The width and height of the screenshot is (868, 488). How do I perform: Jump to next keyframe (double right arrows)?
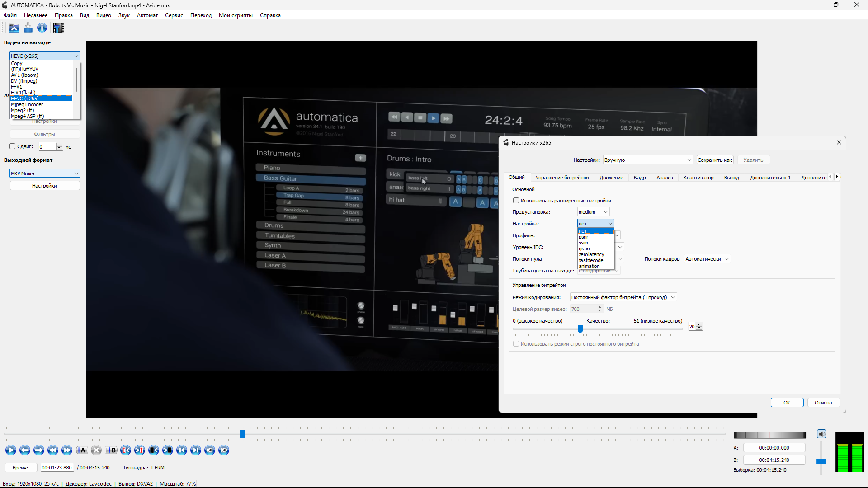pyautogui.click(x=67, y=450)
